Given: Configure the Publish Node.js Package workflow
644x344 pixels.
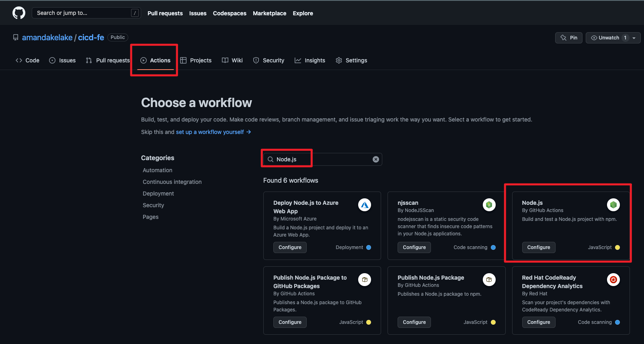Looking at the screenshot, I should (x=414, y=322).
